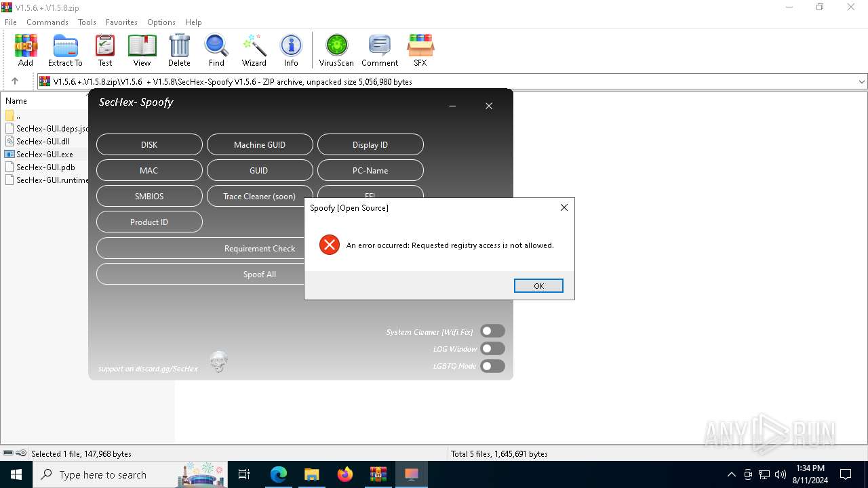Select SecHex-GUI.runtimeconfig file
868x488 pixels.
(47, 180)
